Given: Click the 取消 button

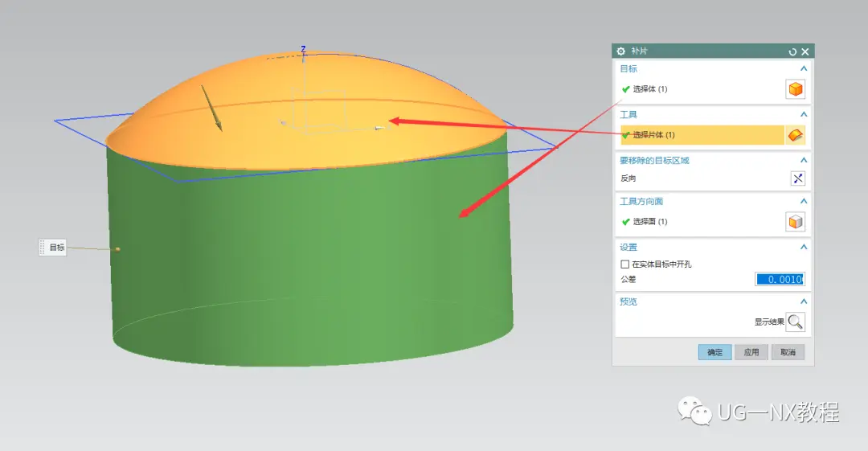Looking at the screenshot, I should coord(788,352).
